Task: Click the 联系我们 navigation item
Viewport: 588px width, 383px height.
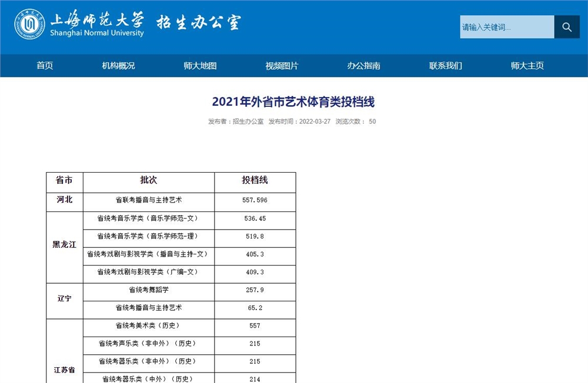Action: [446, 66]
